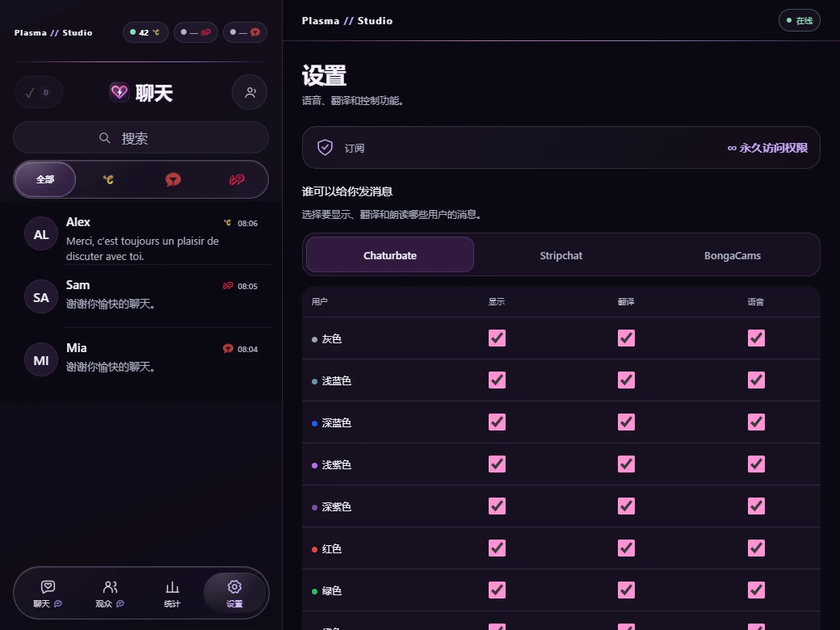Toggle 语音 checkbox for 红色 users
Viewport: 840px width, 630px height.
[757, 548]
